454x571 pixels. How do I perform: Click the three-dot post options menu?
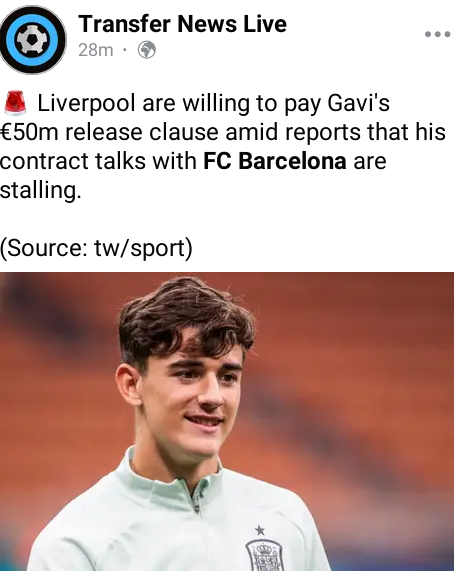click(x=437, y=34)
